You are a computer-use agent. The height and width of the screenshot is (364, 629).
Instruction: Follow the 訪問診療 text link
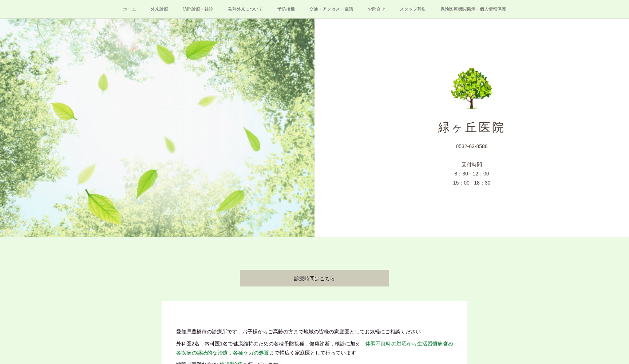point(232,363)
